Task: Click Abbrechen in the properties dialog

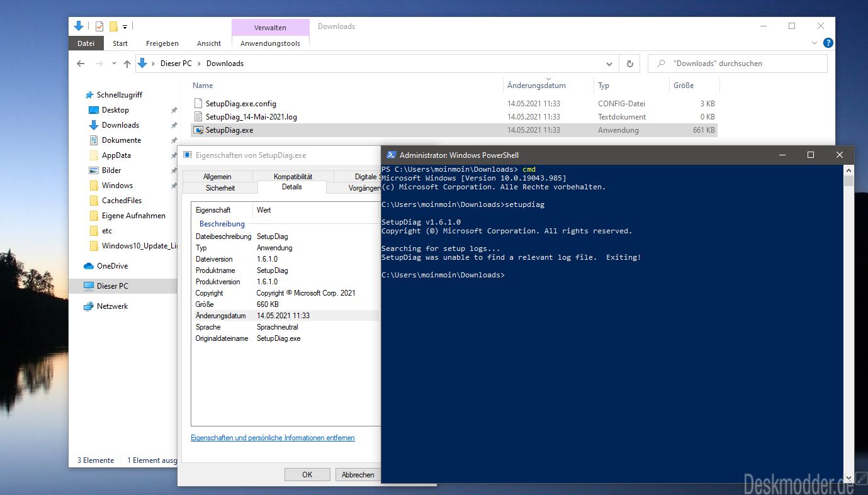Action: (x=358, y=475)
